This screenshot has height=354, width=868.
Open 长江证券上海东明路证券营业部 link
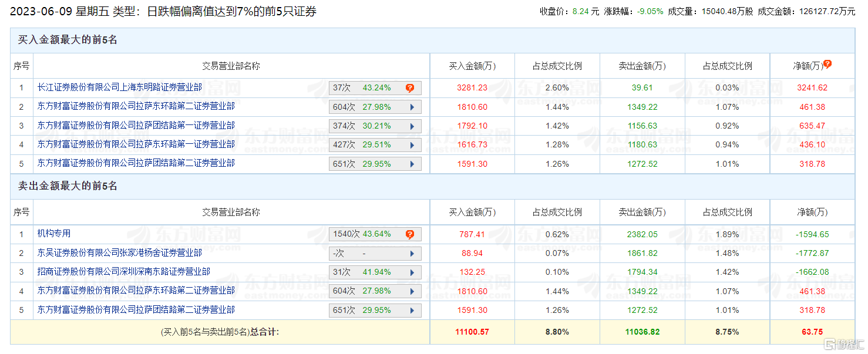click(x=120, y=87)
